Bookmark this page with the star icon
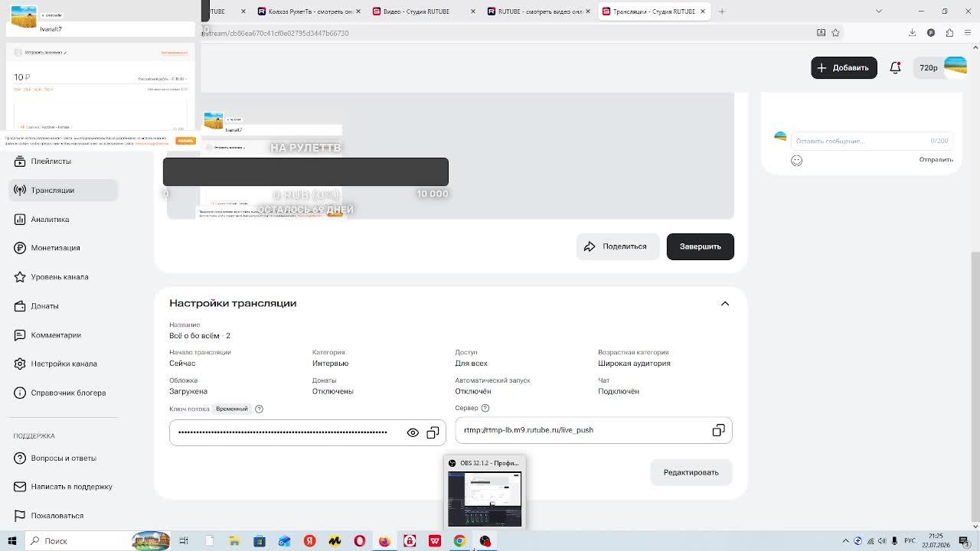Viewport: 980px width, 551px height. point(835,33)
